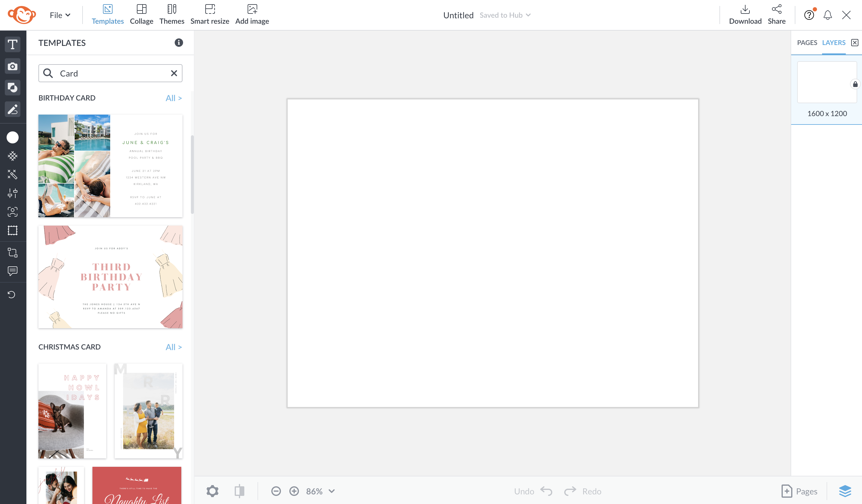Open the canvas settings gear at bottom

click(212, 491)
